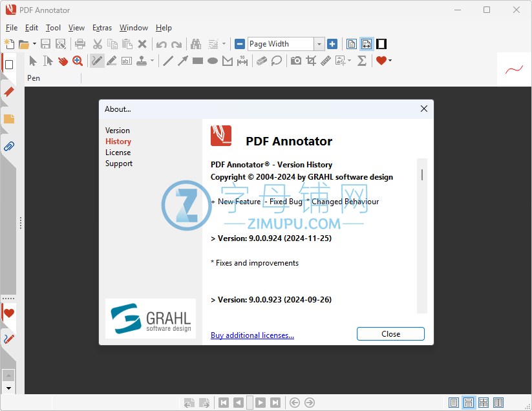Viewport: 532px width, 411px height.
Task: Open the Tool menu
Action: [53, 28]
